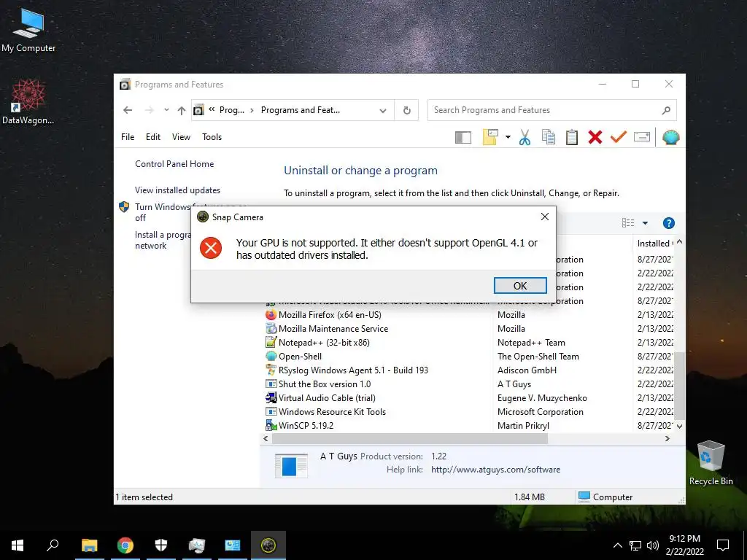Open Classic Explorer settings shell icon
747x560 pixels.
tap(671, 138)
